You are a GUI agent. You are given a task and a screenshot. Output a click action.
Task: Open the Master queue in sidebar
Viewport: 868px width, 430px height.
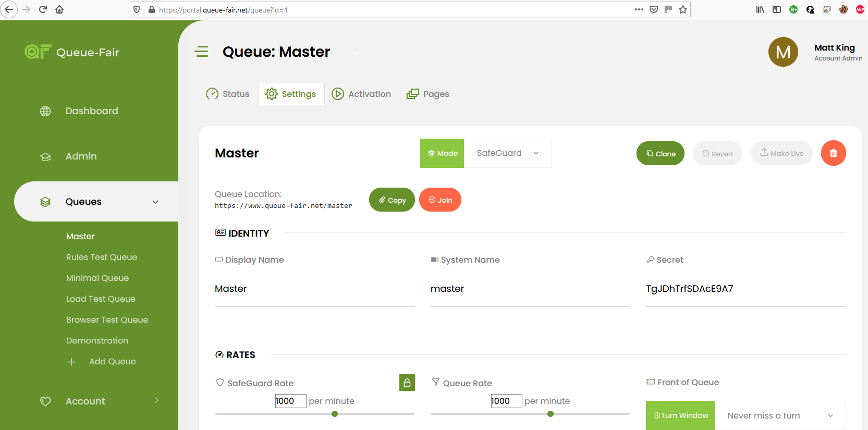(80, 237)
